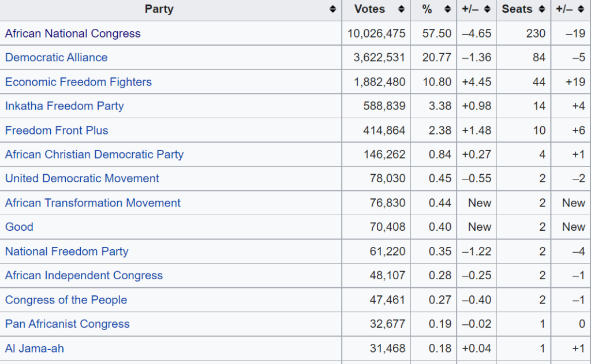This screenshot has width=591, height=364.
Task: Visit Inkatha Freedom Party article
Action: (x=64, y=106)
